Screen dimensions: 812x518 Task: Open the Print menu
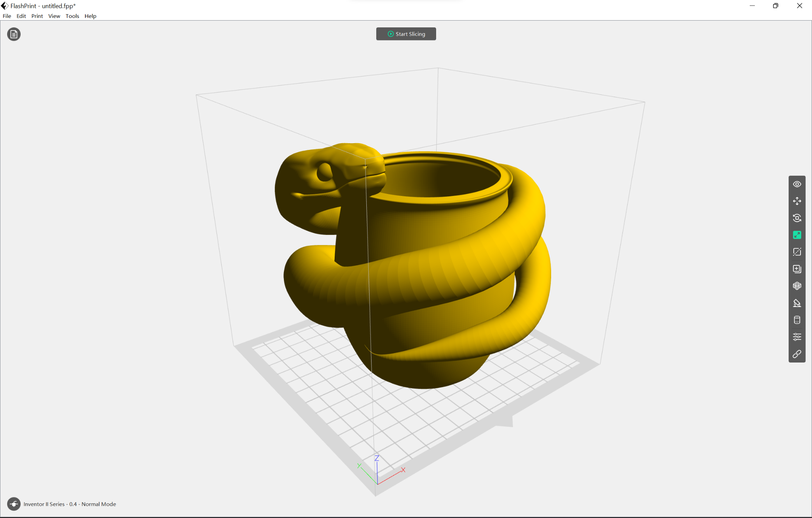[37, 16]
